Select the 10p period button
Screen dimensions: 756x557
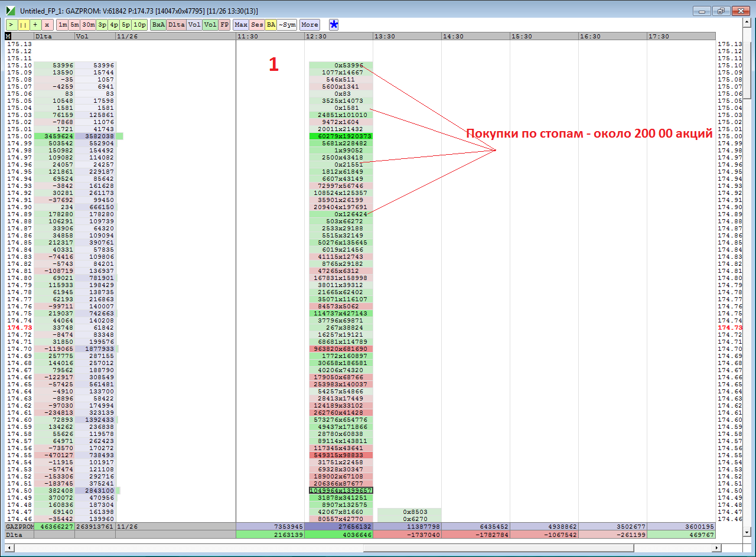click(140, 25)
